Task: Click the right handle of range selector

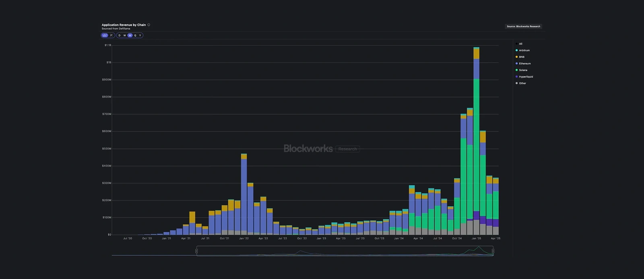Action: pos(493,251)
